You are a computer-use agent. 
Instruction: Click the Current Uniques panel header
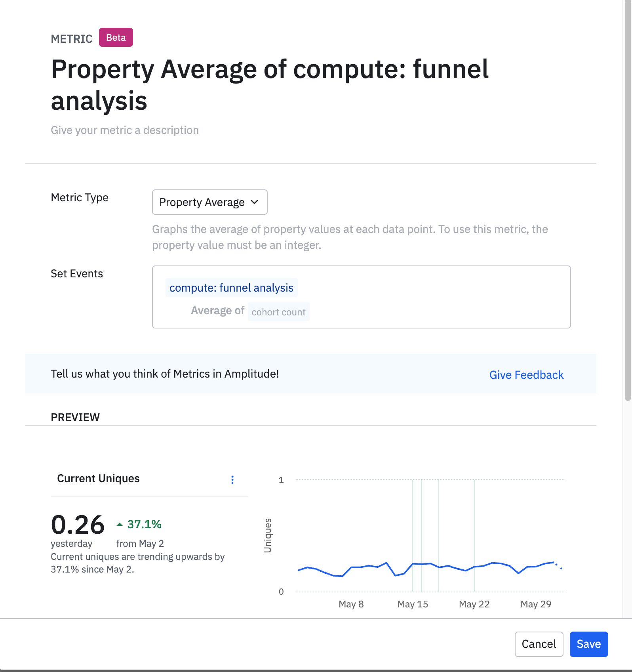click(99, 479)
